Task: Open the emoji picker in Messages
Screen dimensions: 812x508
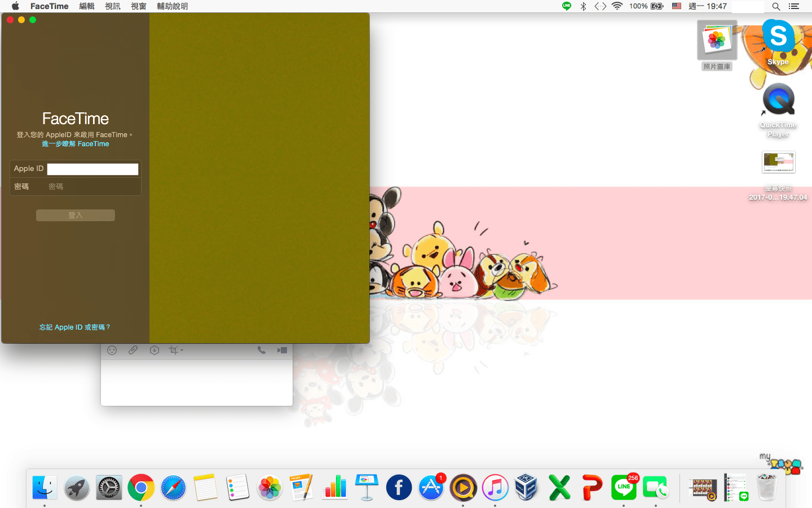Action: [x=112, y=350]
